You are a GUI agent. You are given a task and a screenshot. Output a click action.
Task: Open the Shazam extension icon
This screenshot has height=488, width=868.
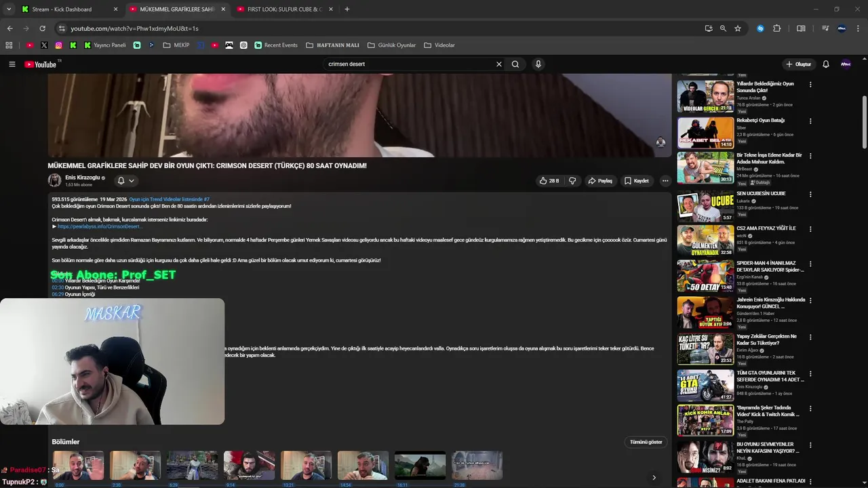coord(760,28)
